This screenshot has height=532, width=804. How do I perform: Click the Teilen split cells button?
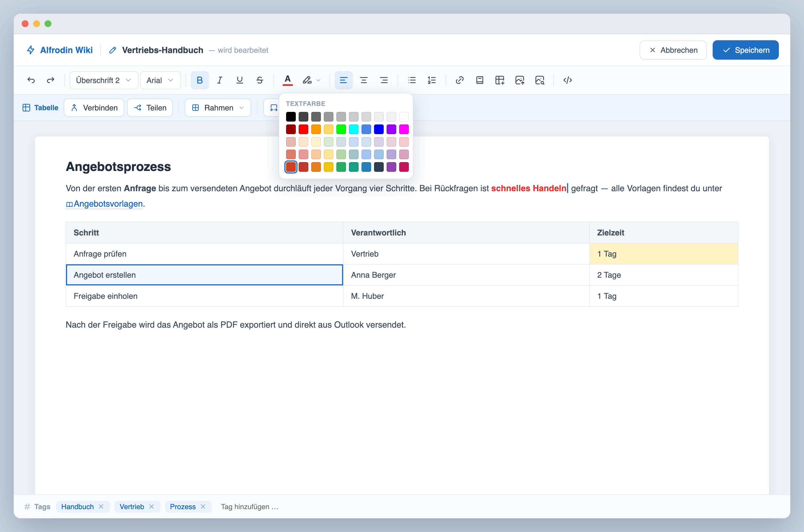[150, 108]
